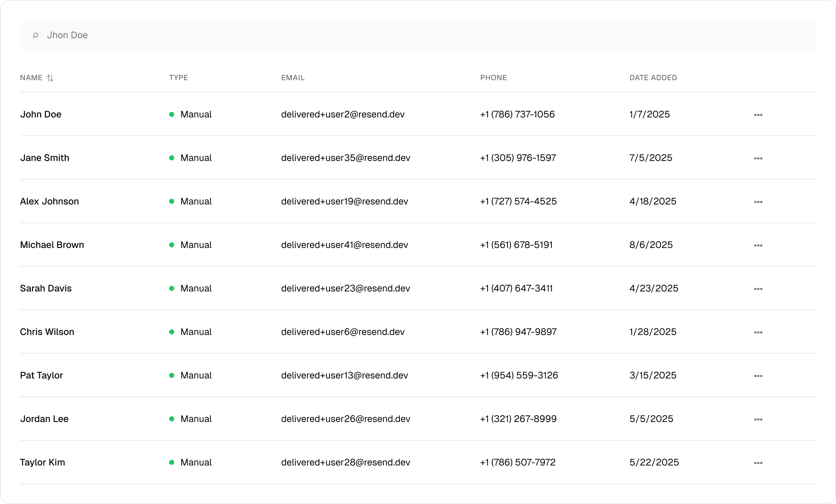Click the magnifier icon in the search bar
Image resolution: width=836 pixels, height=504 pixels.
[35, 35]
